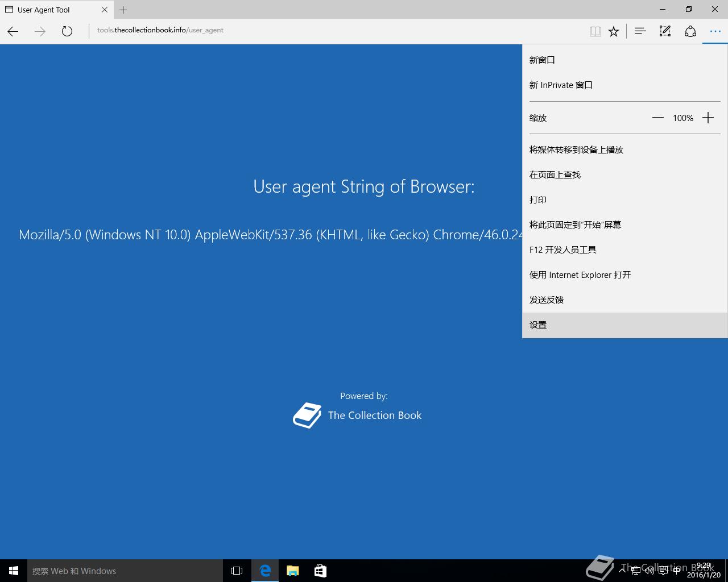Image resolution: width=728 pixels, height=582 pixels.
Task: Click the 100% zoom value
Action: [683, 118]
